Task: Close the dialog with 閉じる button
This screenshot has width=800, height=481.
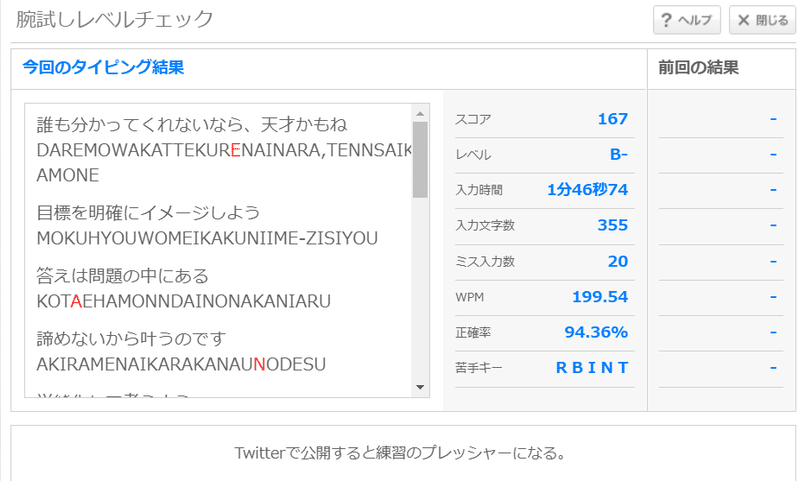Action: (x=762, y=20)
